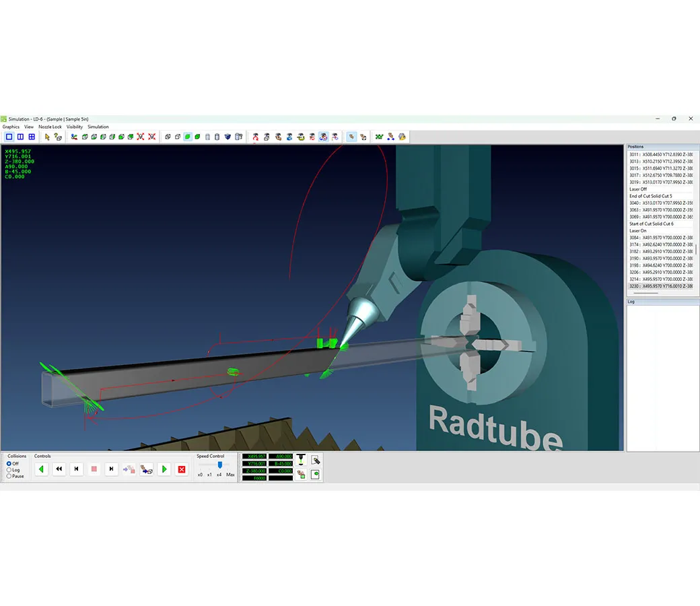
Task: Click the Speed Control slider handle
Action: click(x=219, y=465)
